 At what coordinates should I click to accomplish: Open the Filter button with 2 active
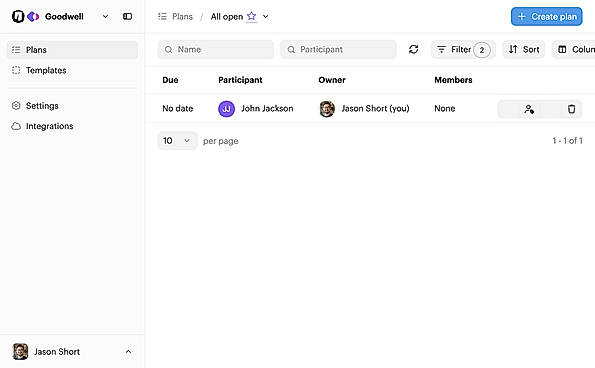pos(463,49)
